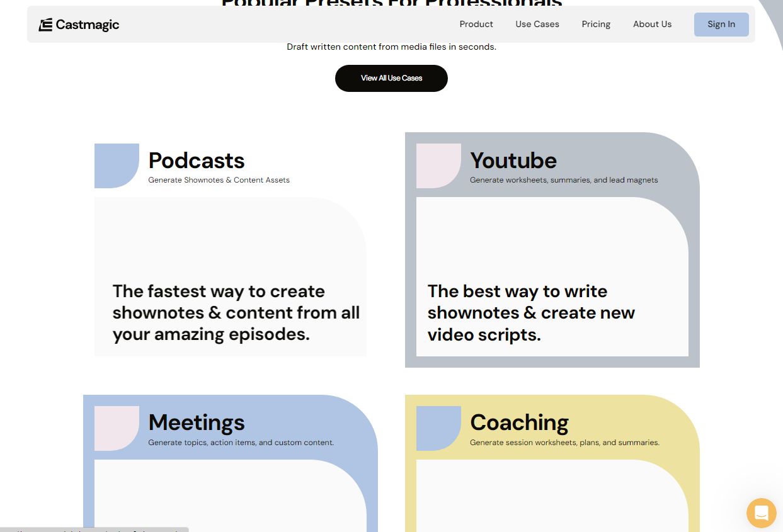Screen dimensions: 783x532
Task: Open the Meetings card white preview panel
Action: click(231, 495)
